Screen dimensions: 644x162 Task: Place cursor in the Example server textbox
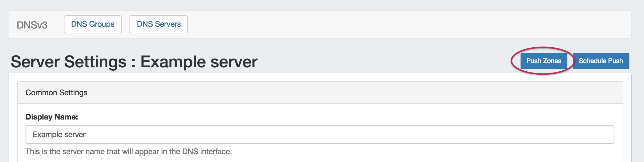[320, 134]
